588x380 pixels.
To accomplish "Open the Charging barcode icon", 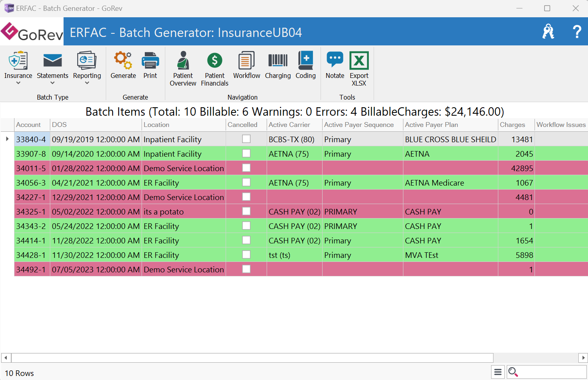I will [x=278, y=61].
